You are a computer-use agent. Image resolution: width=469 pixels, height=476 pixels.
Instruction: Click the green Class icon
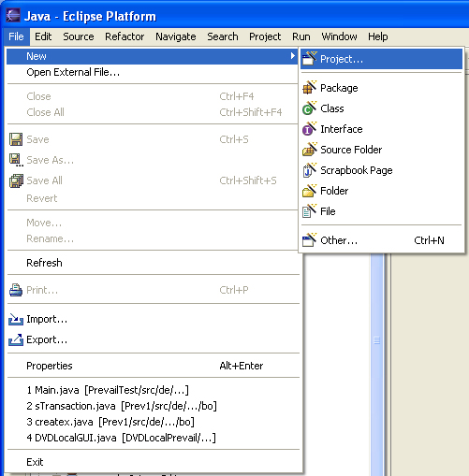pos(309,108)
